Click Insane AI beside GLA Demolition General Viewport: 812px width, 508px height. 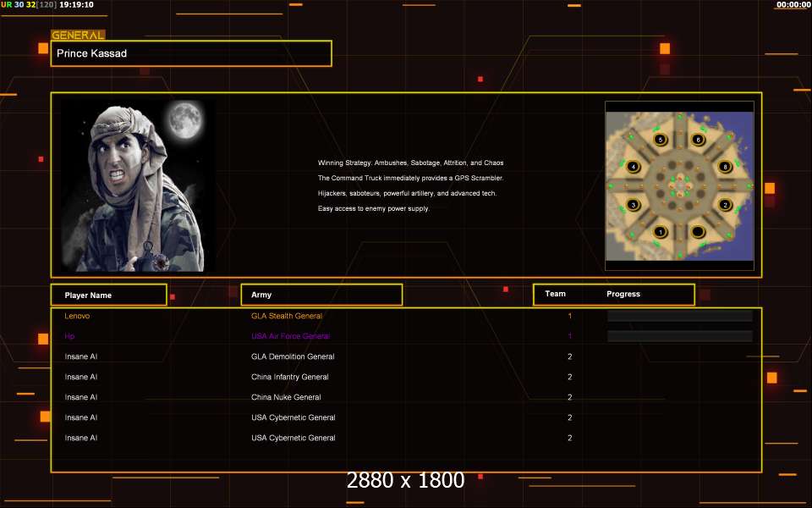pyautogui.click(x=81, y=356)
